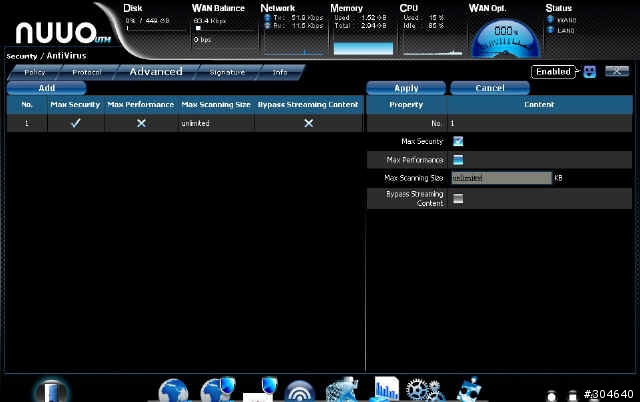
Task: Open the running figure mesh icon
Action: click(x=343, y=390)
